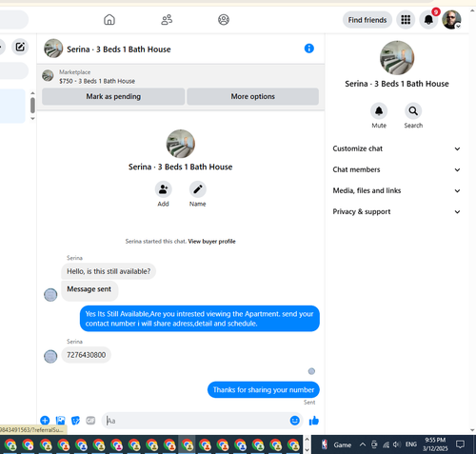Image resolution: width=476 pixels, height=454 pixels.
Task: Open the clock showing 9:55 PM
Action: pyautogui.click(x=435, y=444)
